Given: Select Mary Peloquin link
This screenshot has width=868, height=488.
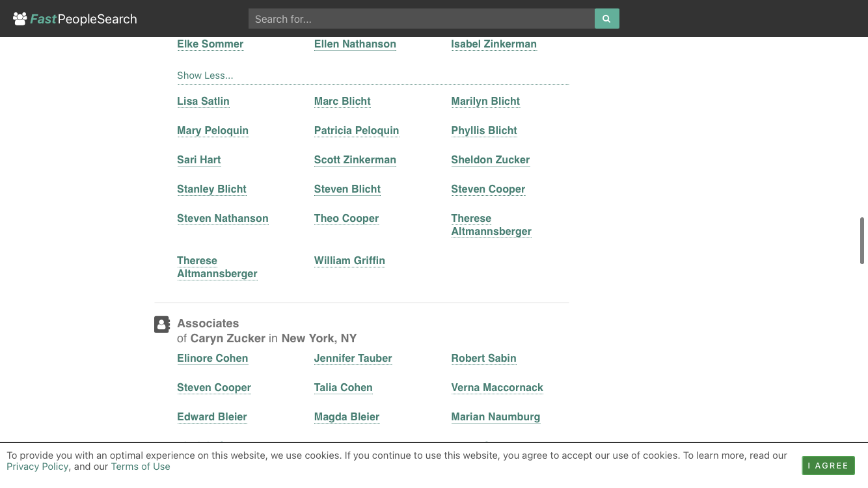Looking at the screenshot, I should click(x=213, y=131).
